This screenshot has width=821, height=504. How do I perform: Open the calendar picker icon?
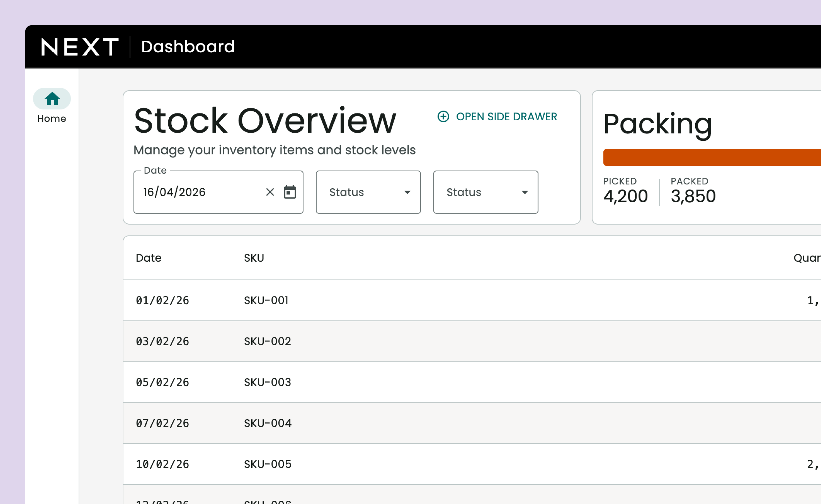click(290, 192)
